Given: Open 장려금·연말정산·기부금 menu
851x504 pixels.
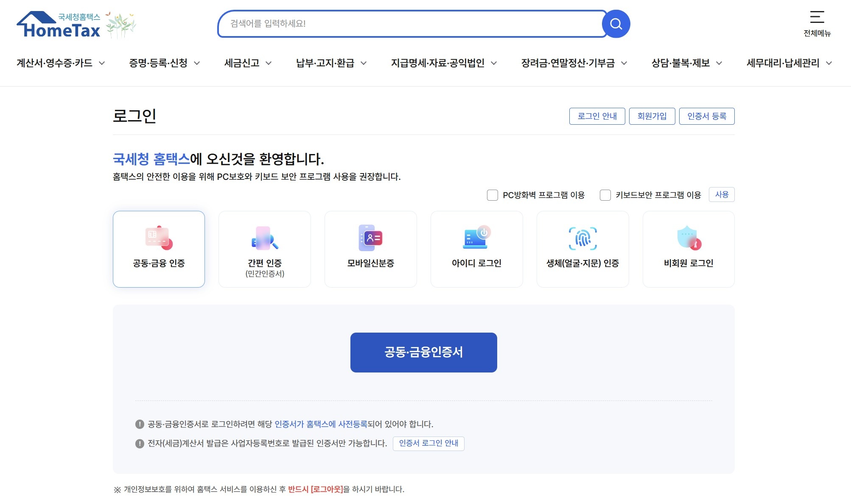Looking at the screenshot, I should click(568, 63).
